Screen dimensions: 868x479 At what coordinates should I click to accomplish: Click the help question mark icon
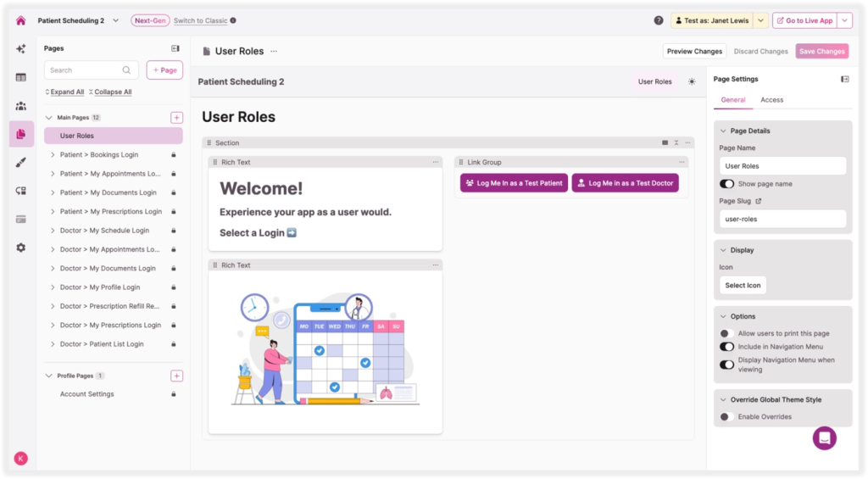pyautogui.click(x=658, y=20)
